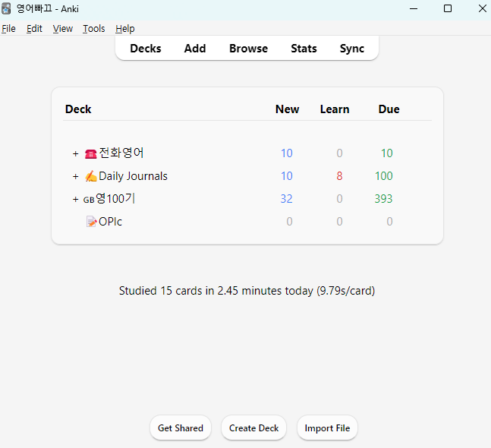The image size is (491, 448).
Task: Click the New column header
Action: click(x=287, y=109)
